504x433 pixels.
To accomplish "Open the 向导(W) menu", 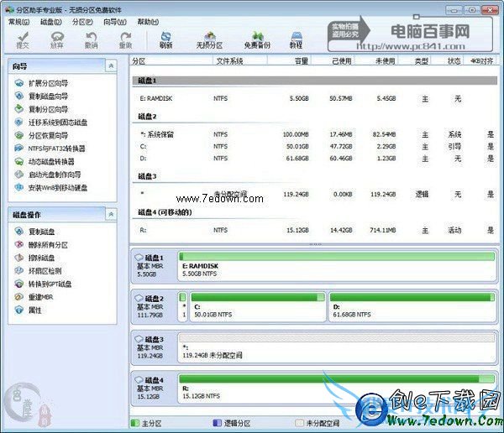I will 115,22.
